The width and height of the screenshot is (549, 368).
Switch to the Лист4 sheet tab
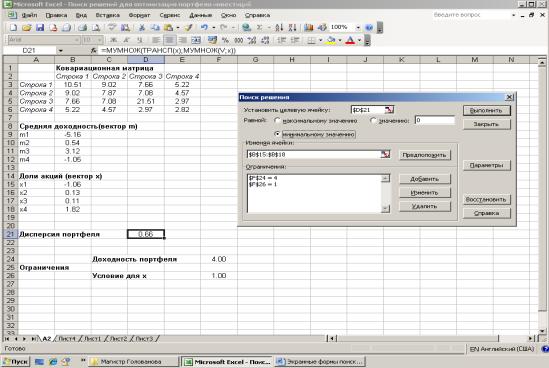[67, 339]
